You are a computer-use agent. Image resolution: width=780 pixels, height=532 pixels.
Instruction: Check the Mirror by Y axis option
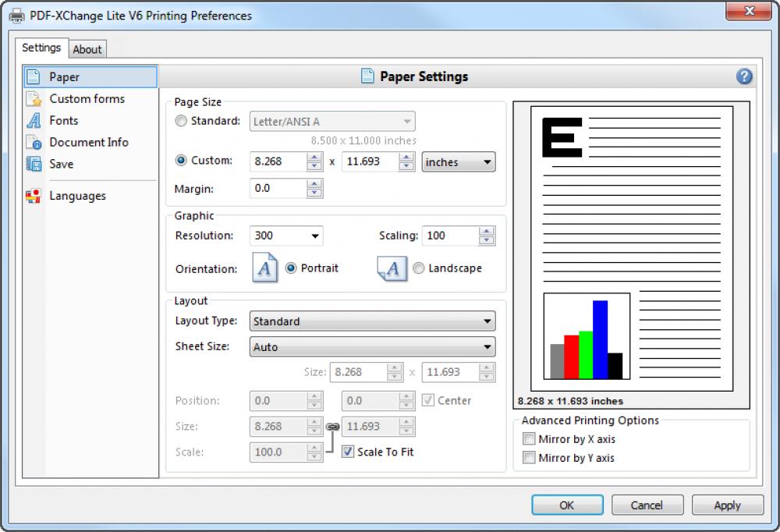[x=530, y=458]
